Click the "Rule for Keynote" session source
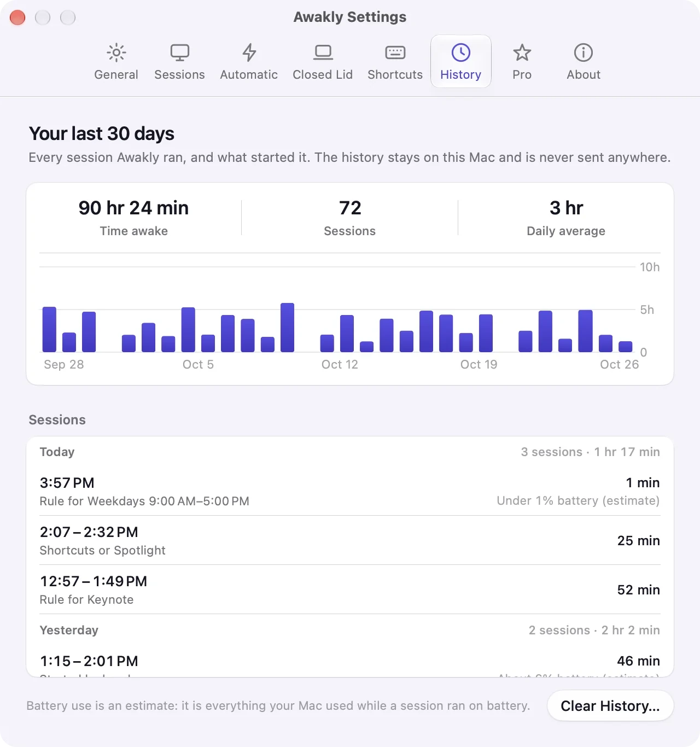This screenshot has width=700, height=747. coord(86,599)
